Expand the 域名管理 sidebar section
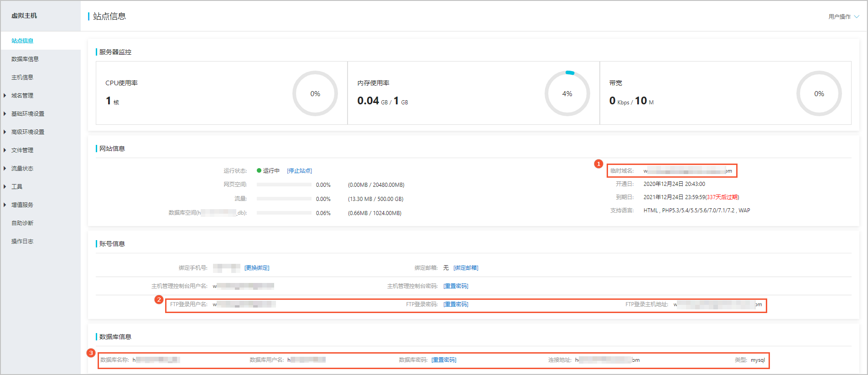 click(x=22, y=95)
